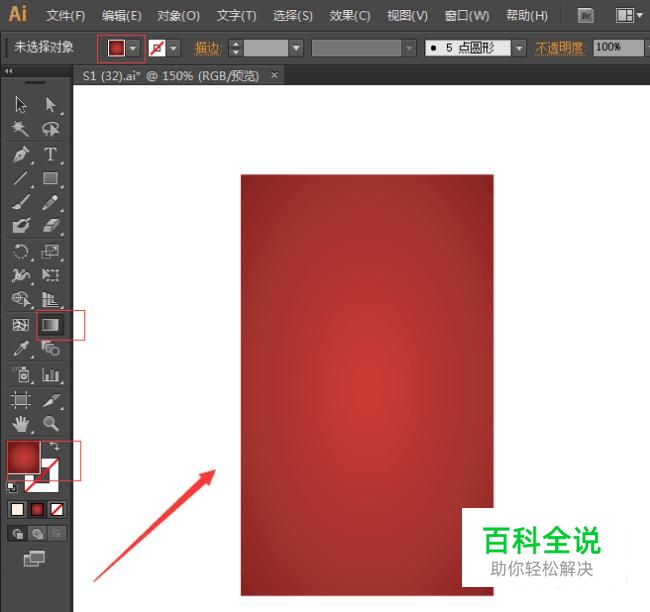Select the Column Graph tool
The height and width of the screenshot is (612, 650).
51,374
